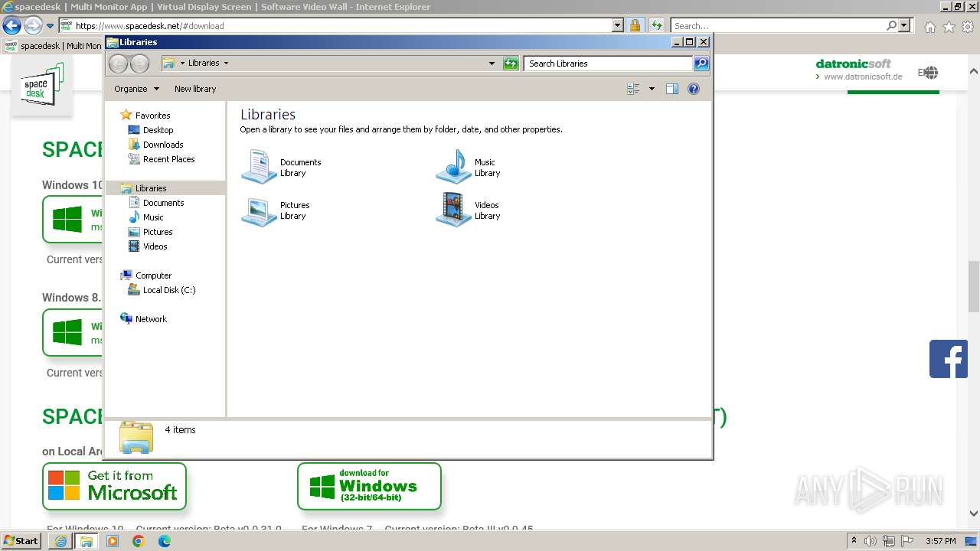Image resolution: width=980 pixels, height=551 pixels.
Task: Click Internet Explorer back button
Action: coord(11,26)
